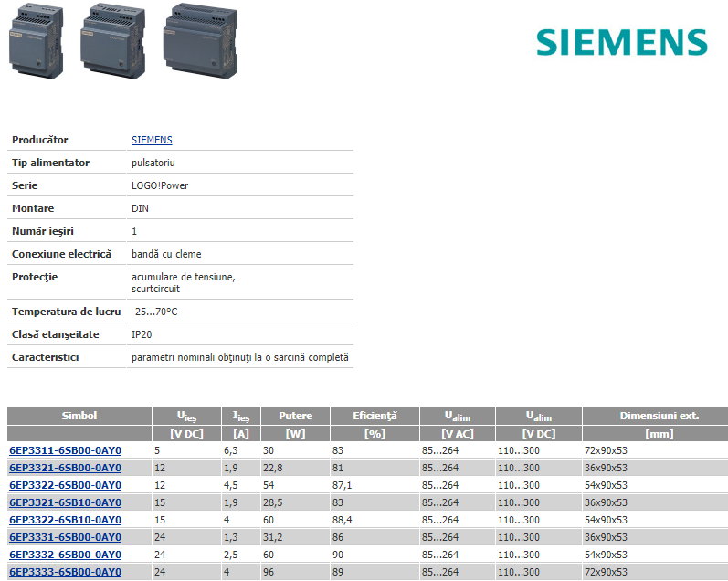Screen dimensions: 728x581
Task: Click dimension 72x90x53 in 6EP3311 row
Action: coord(606,450)
